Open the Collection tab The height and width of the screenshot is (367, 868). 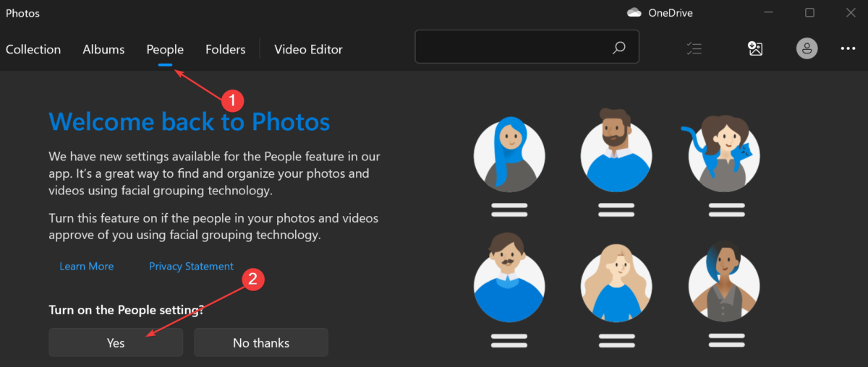click(x=33, y=49)
